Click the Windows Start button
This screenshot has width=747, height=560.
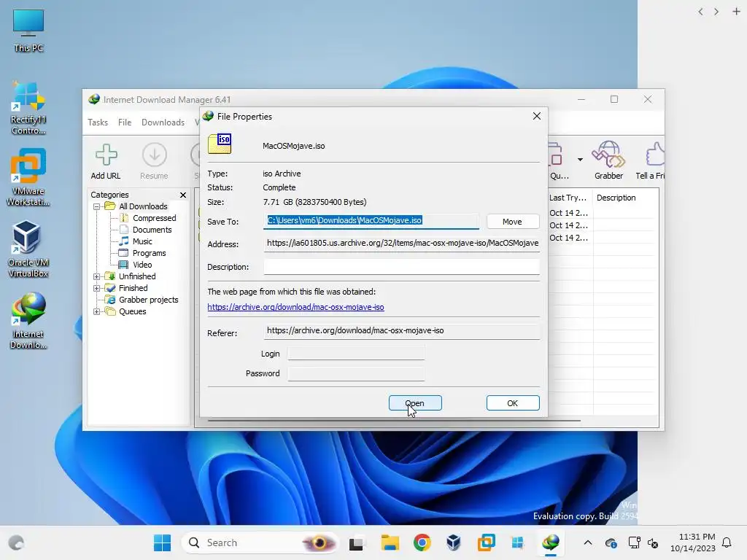[x=162, y=542]
